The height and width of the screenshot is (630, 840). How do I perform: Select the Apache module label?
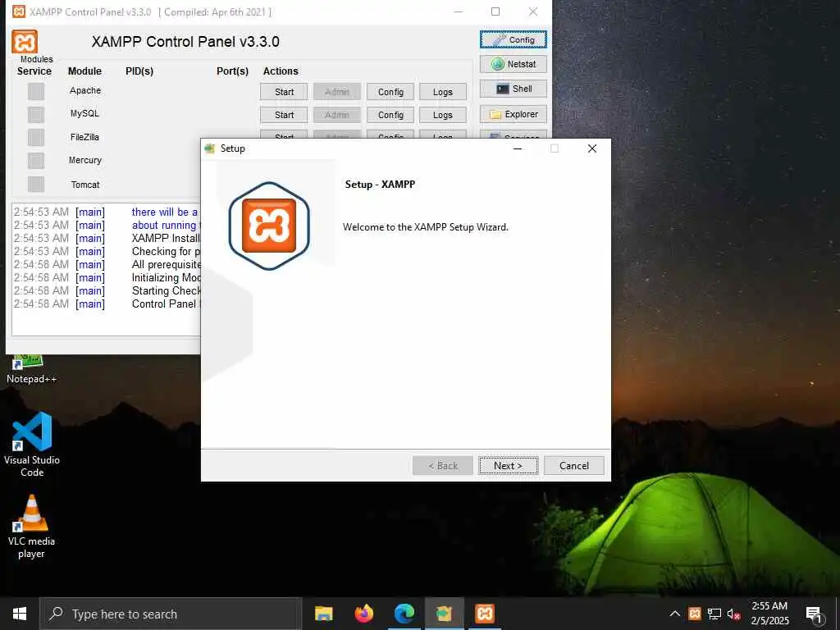(x=85, y=90)
